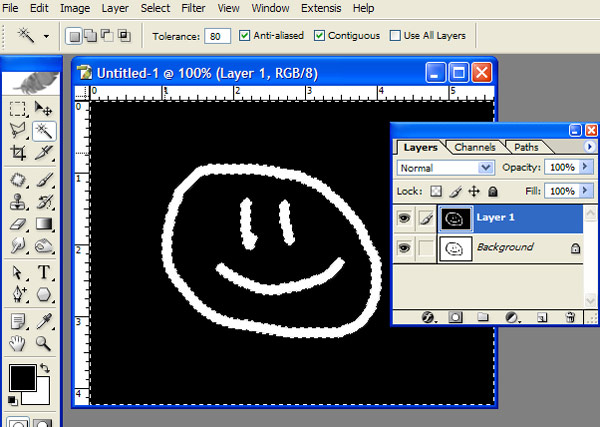
Task: Switch to the Channels tab
Action: tap(474, 147)
